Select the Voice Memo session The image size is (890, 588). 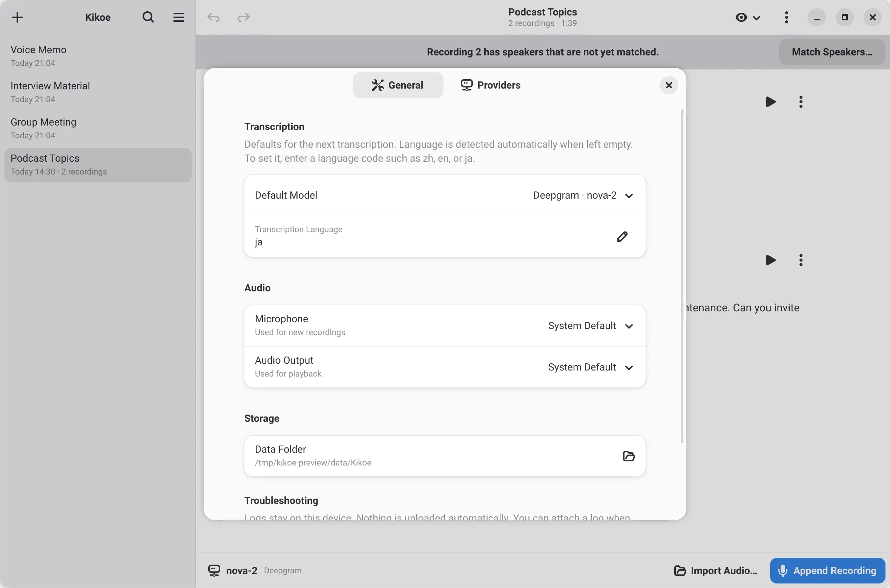click(x=98, y=56)
